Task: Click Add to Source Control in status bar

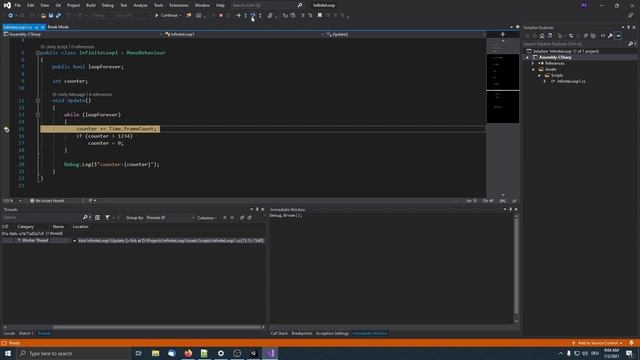Action: point(597,343)
